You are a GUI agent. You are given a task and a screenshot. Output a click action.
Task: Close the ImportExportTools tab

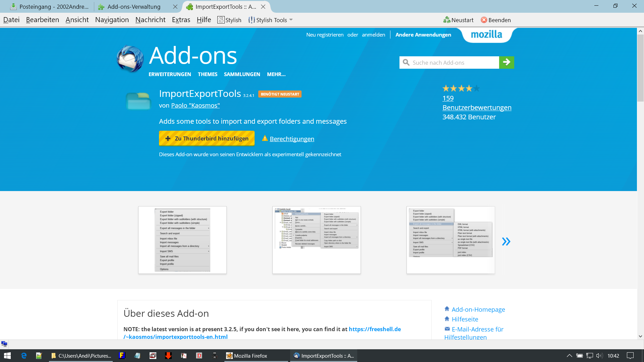(263, 7)
